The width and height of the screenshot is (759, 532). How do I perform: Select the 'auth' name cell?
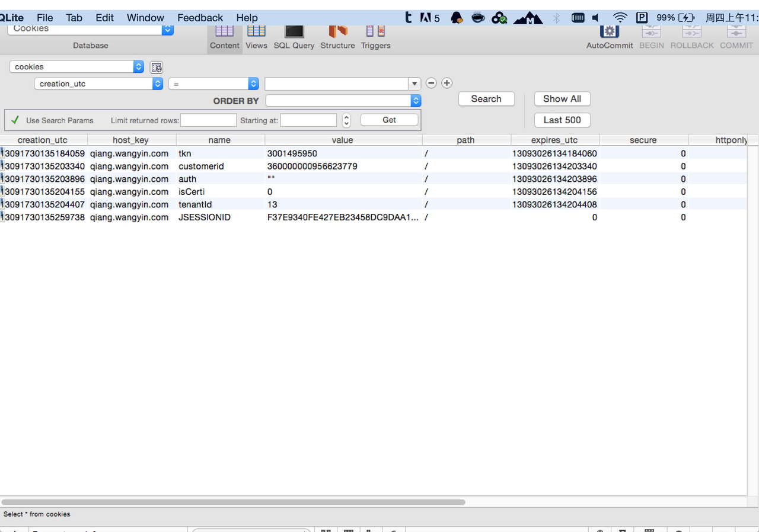[220, 179]
